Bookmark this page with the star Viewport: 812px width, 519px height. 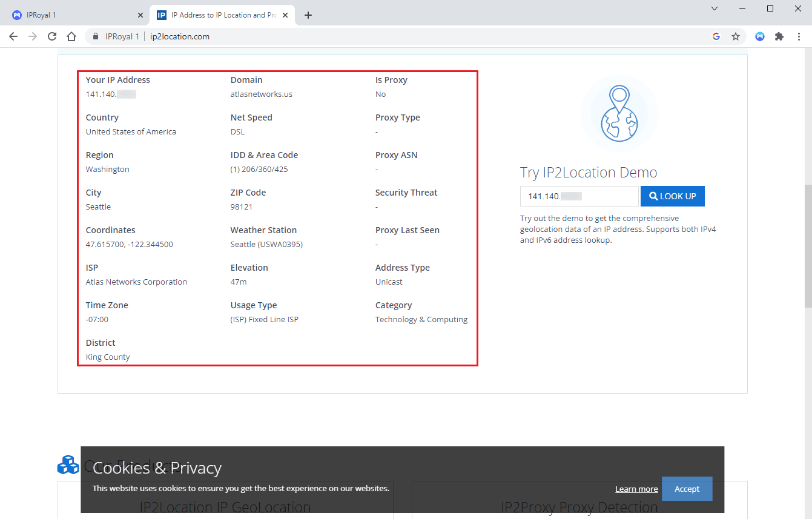(736, 36)
